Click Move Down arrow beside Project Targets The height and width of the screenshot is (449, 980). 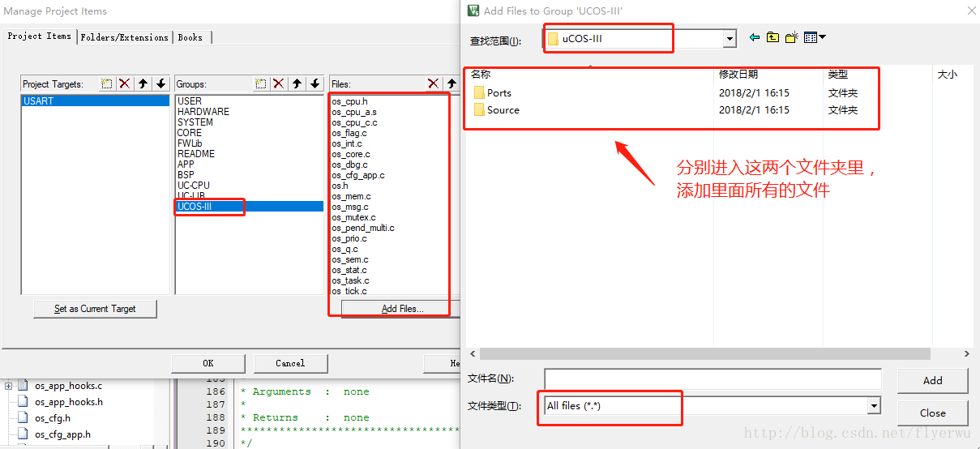(160, 83)
